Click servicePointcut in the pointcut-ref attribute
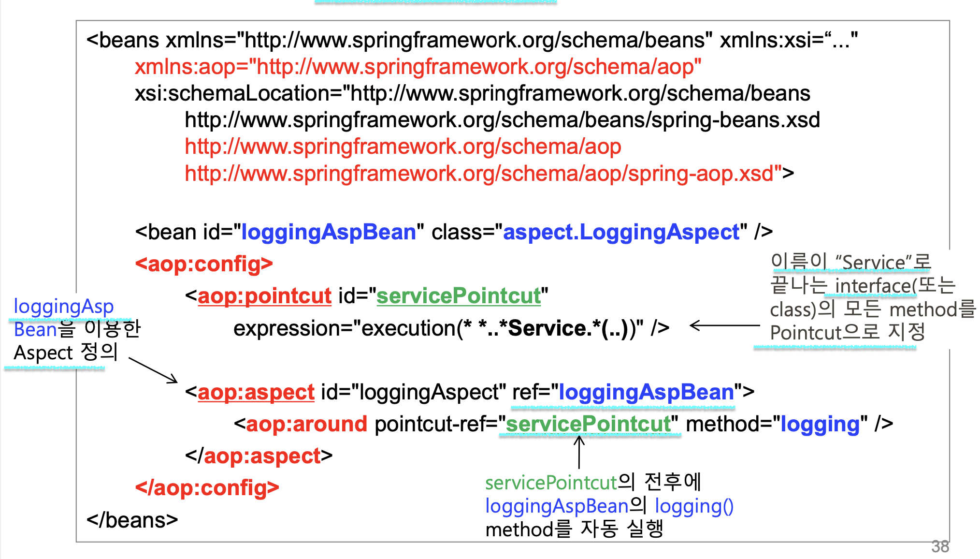 click(x=588, y=424)
